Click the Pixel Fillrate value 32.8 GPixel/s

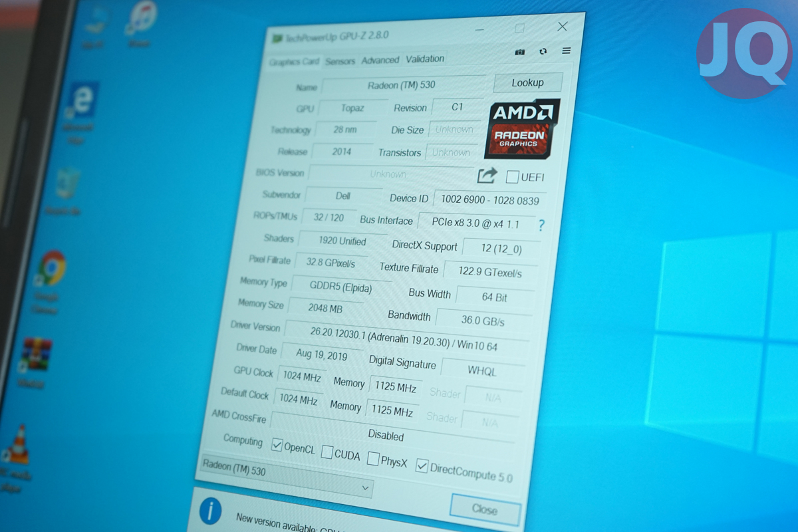click(x=331, y=263)
